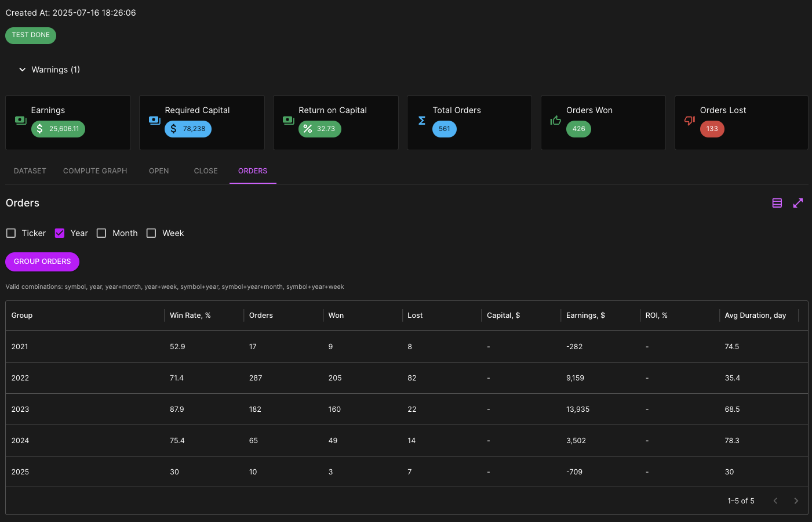Click the 78.3 average duration cell

(732, 441)
